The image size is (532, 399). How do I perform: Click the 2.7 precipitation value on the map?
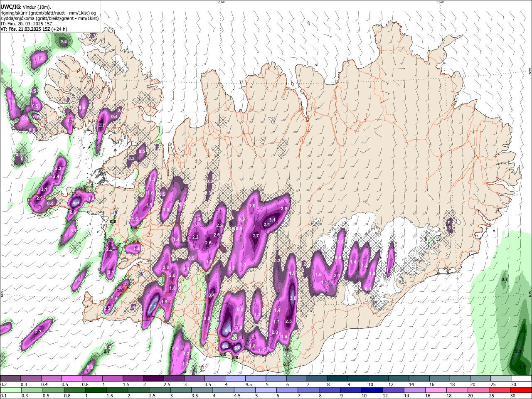(x=256, y=236)
